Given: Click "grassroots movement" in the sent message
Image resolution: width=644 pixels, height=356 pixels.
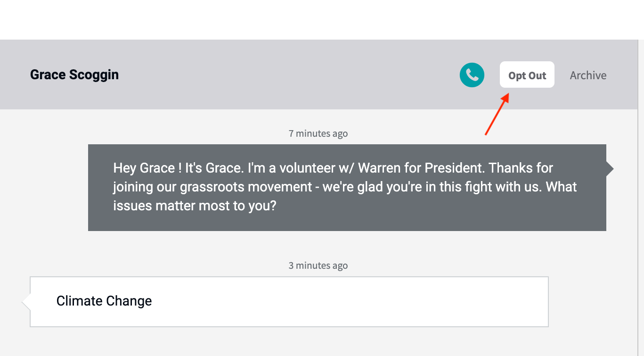Looking at the screenshot, I should (x=246, y=187).
